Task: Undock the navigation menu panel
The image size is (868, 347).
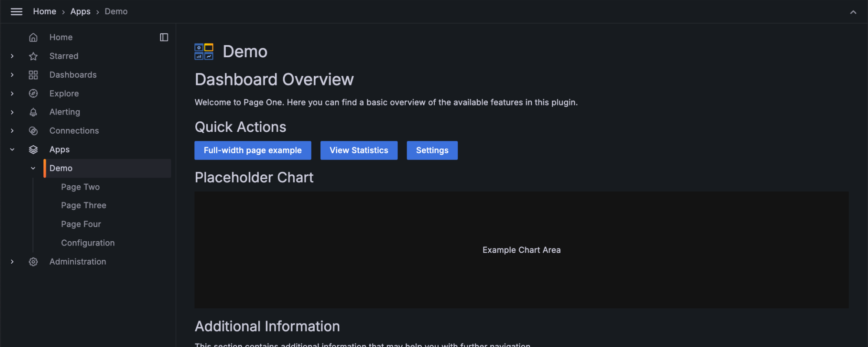Action: pos(164,37)
